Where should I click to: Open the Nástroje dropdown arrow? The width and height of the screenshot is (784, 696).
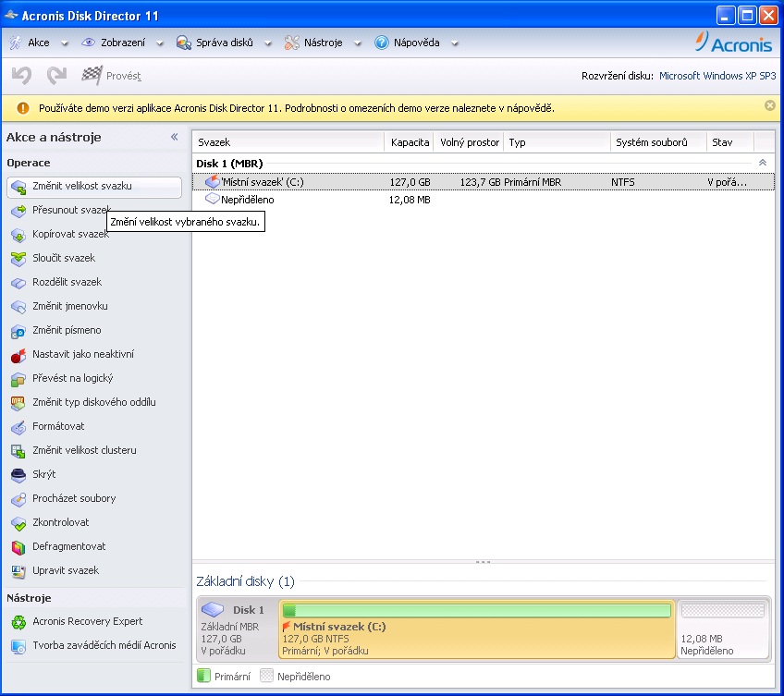358,43
